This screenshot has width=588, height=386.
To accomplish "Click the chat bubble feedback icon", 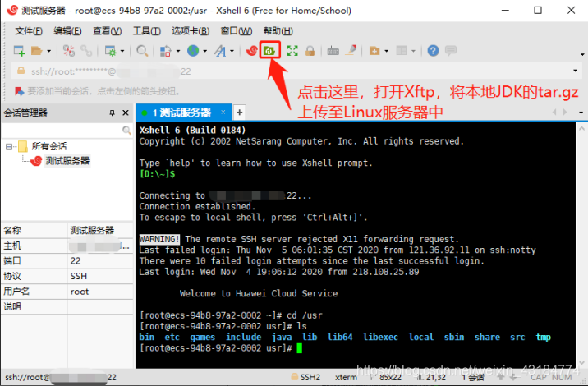I will click(451, 50).
